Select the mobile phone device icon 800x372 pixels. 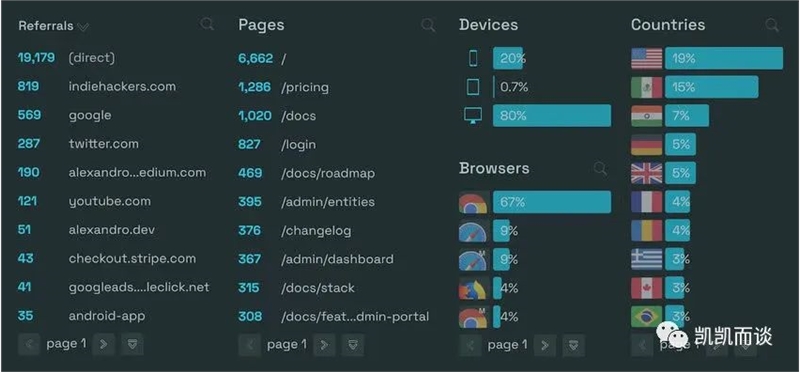[473, 59]
